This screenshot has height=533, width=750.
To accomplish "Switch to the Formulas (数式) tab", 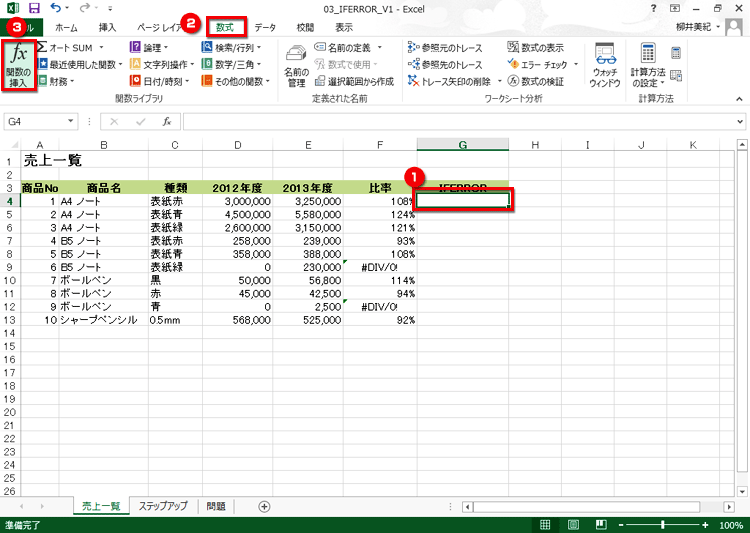I will (x=225, y=27).
